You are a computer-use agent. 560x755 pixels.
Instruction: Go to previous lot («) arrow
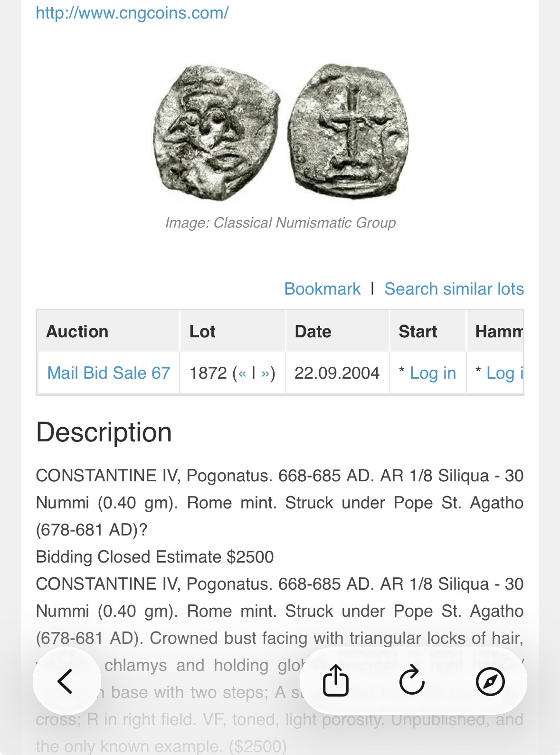pos(242,373)
